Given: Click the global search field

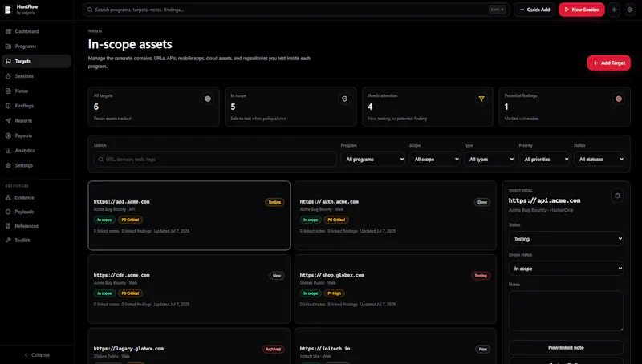Looking at the screenshot, I should (x=296, y=10).
